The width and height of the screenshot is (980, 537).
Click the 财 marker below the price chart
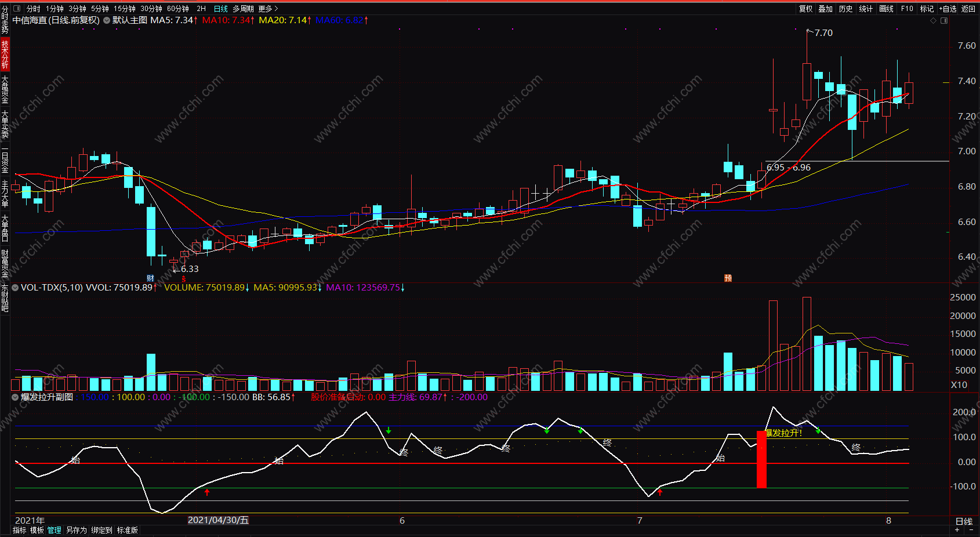(x=151, y=278)
